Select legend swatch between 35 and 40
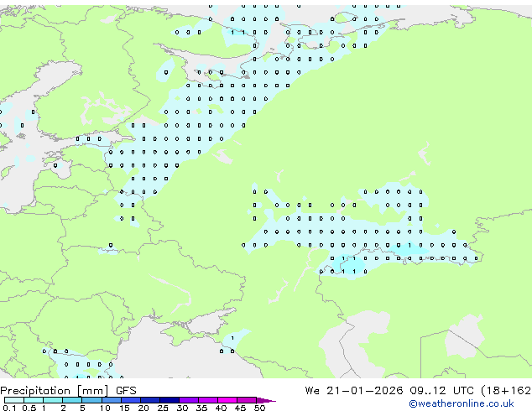The height and width of the screenshot is (411, 532). point(208,400)
